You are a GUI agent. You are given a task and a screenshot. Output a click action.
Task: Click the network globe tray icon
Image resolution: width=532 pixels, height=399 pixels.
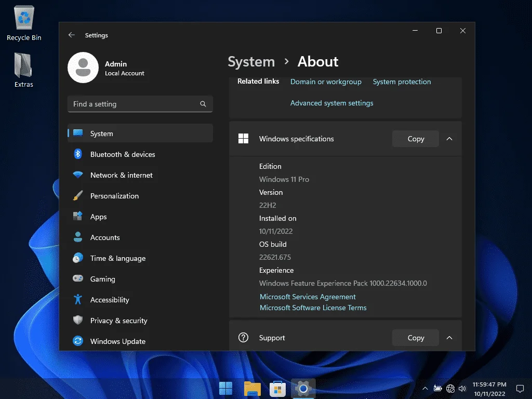coord(450,389)
